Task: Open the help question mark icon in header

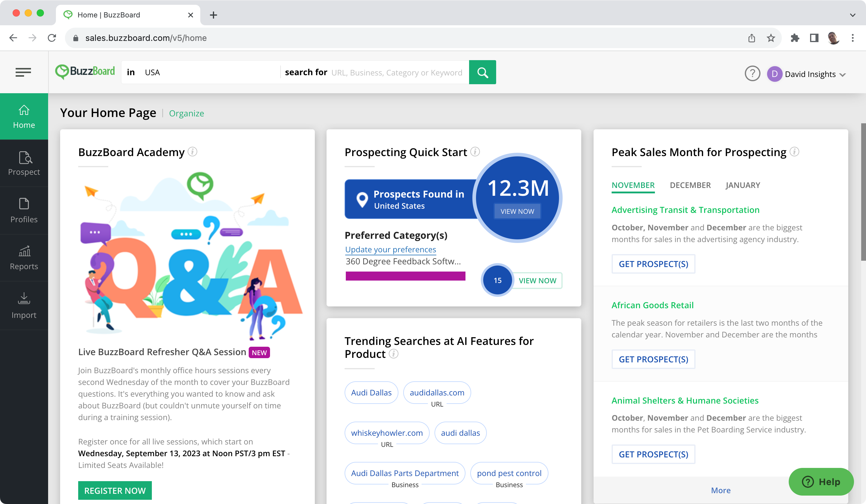Action: pyautogui.click(x=752, y=74)
